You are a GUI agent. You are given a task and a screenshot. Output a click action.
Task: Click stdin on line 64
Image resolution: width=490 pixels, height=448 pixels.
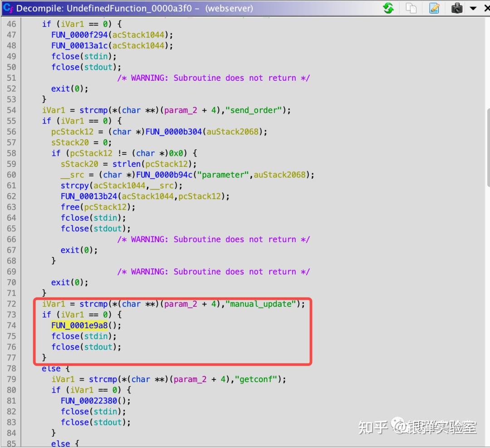105,218
